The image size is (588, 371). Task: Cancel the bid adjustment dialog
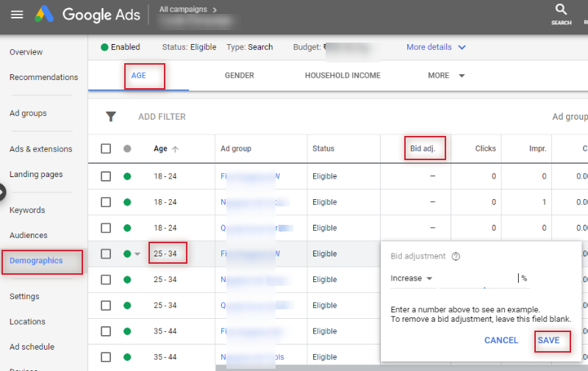tap(501, 340)
